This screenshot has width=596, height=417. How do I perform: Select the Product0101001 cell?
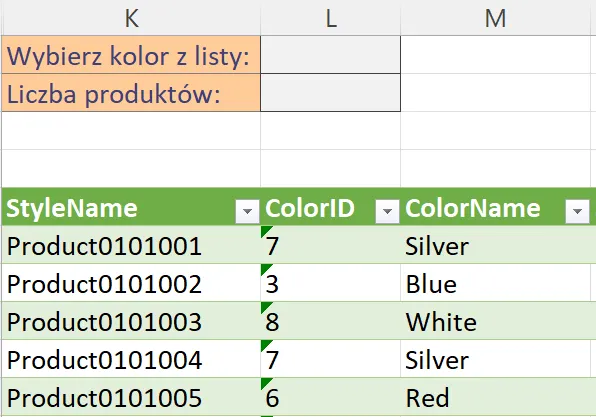(131, 245)
